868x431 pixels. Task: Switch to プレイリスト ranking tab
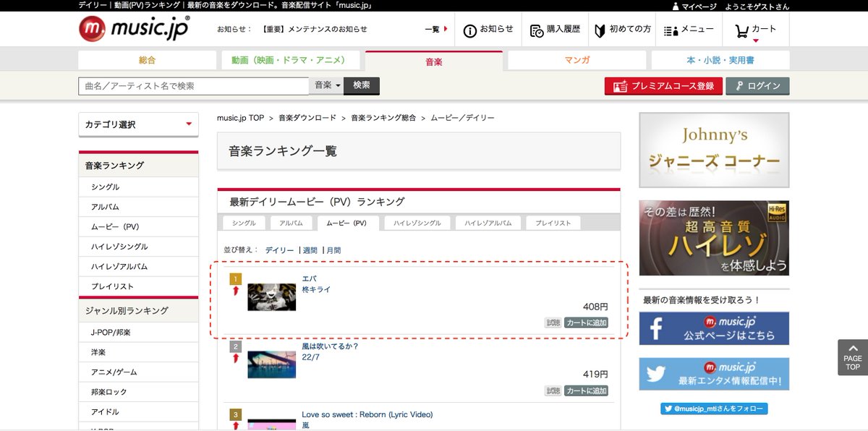point(553,223)
